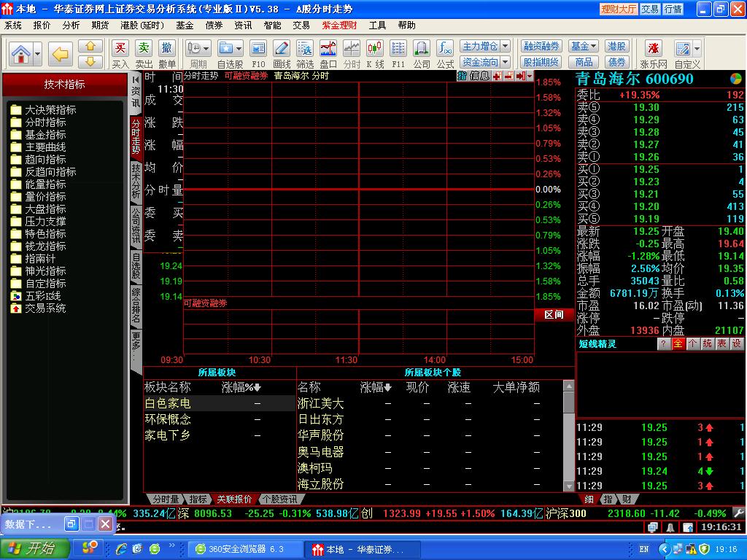Open the dropdown arrow next to home icon
This screenshot has height=560, width=747.
click(x=37, y=54)
